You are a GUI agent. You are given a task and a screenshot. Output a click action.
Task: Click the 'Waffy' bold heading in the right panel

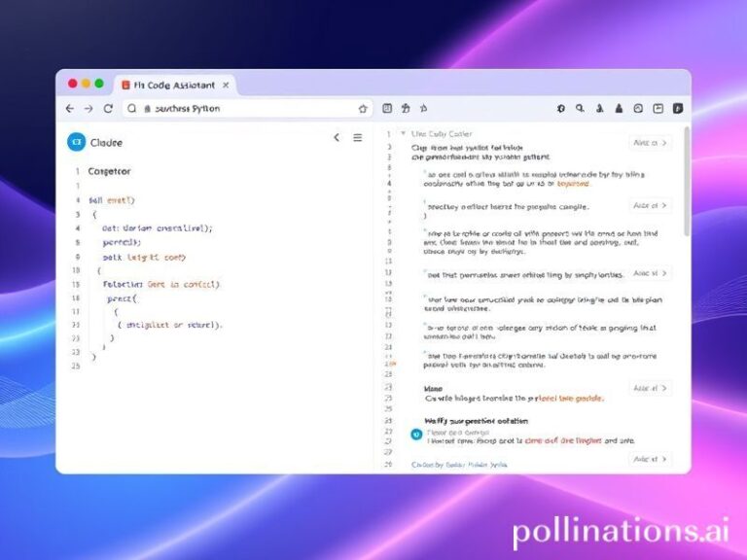(x=476, y=421)
